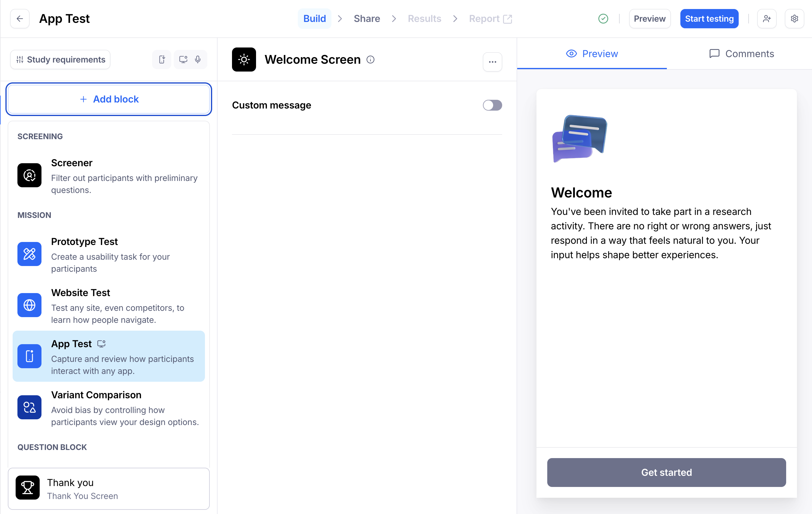Viewport: 812px width, 514px height.
Task: Click the mobile device requirement icon
Action: [162, 60]
